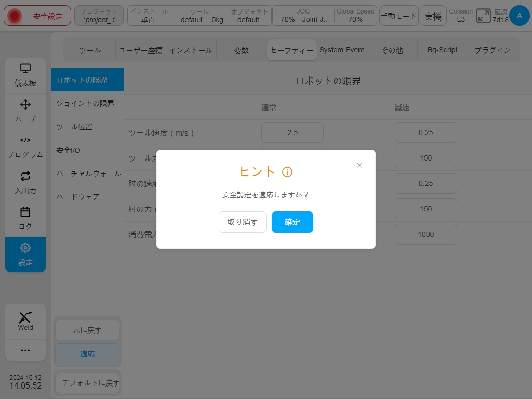The height and width of the screenshot is (399, 532).
Task: Select the 設定 gear icon
Action: pos(25,248)
